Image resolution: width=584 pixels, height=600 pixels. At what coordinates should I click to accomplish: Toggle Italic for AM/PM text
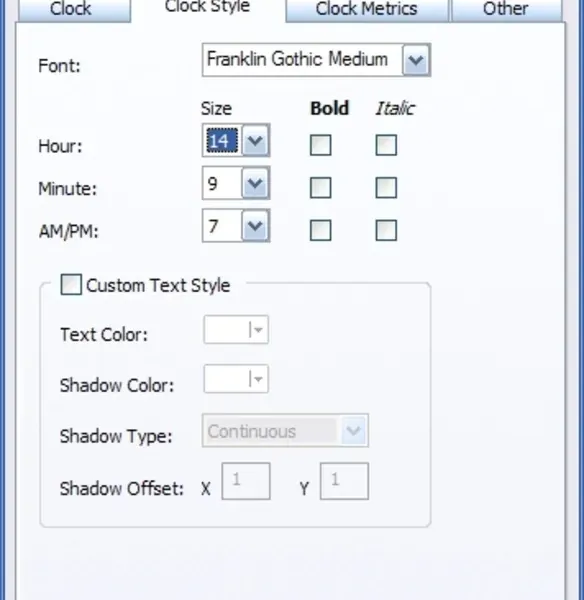tap(386, 230)
